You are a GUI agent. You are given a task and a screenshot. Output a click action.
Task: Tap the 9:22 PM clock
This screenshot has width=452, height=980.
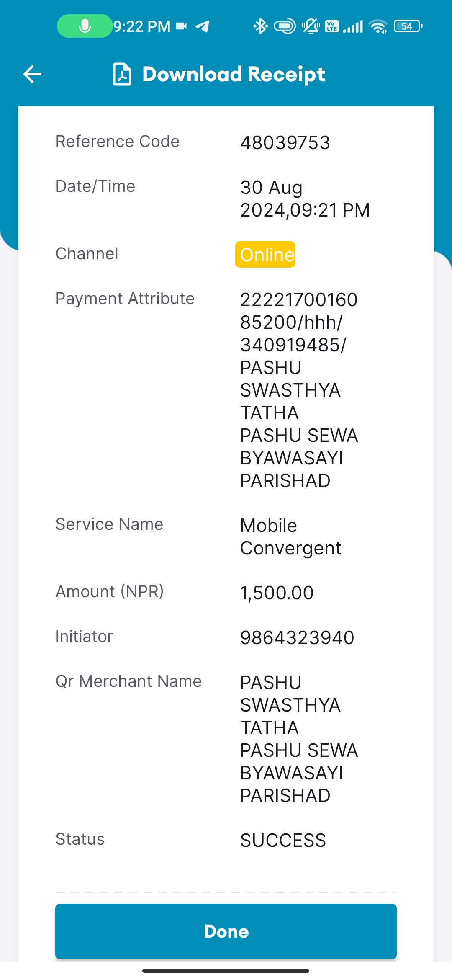click(x=142, y=26)
